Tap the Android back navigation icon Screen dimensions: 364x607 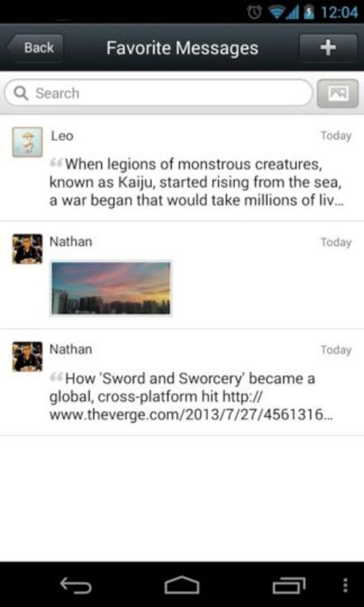pyautogui.click(x=75, y=585)
